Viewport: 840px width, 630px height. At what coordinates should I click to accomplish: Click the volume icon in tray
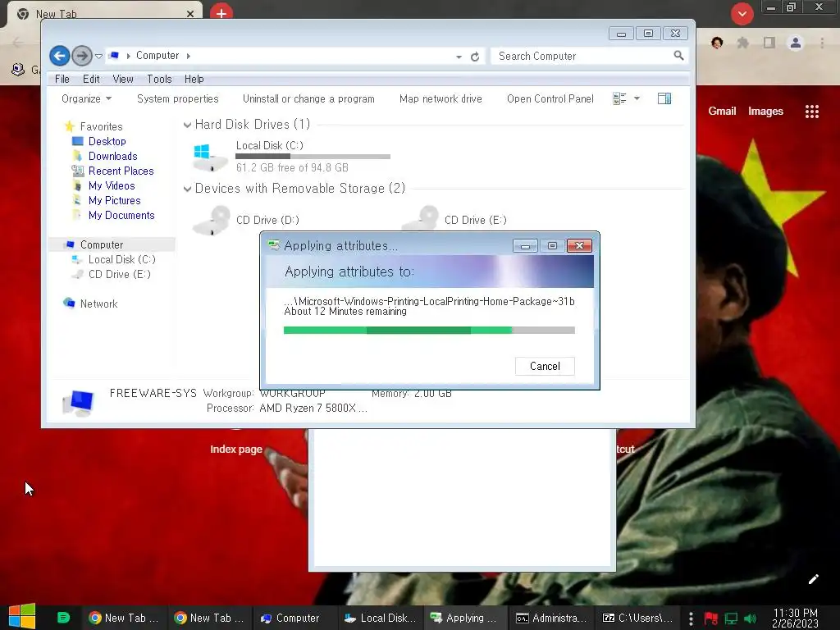750,619
